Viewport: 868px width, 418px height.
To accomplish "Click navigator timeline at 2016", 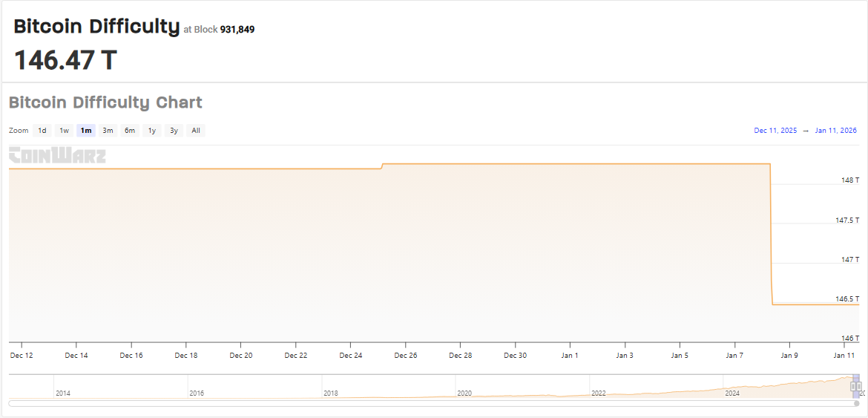I will [x=197, y=387].
